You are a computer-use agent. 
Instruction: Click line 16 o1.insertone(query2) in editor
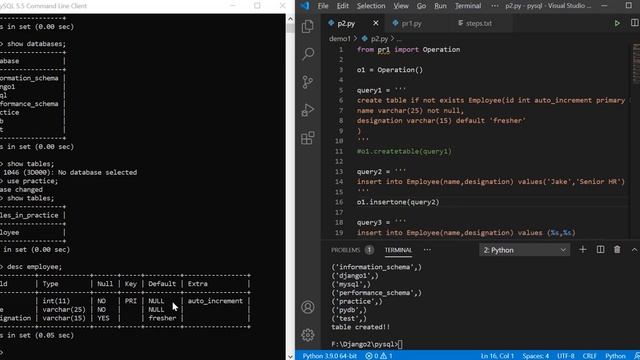pos(398,202)
